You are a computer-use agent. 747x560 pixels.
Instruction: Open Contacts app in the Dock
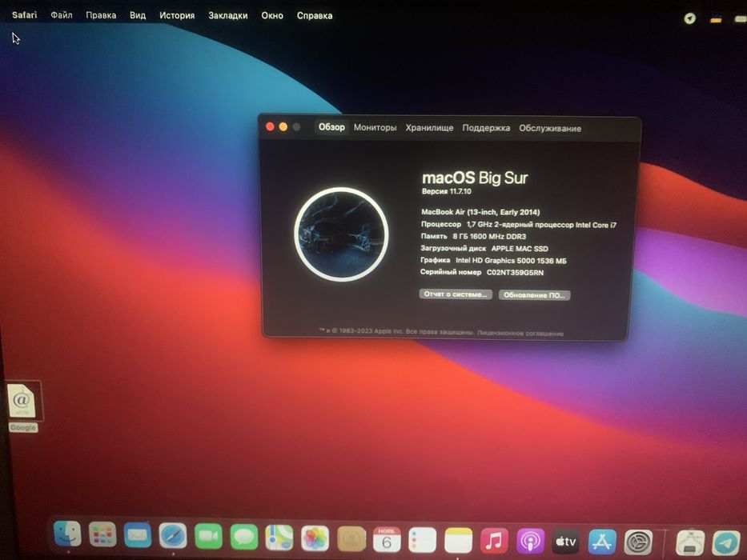[351, 539]
